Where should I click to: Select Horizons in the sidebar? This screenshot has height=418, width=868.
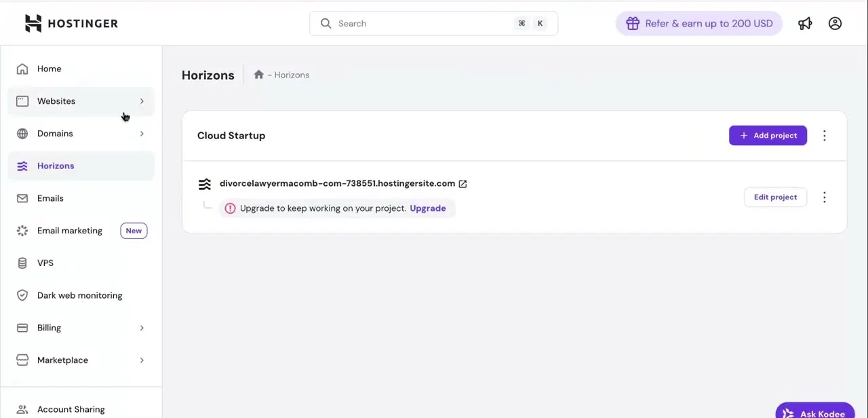coord(81,166)
